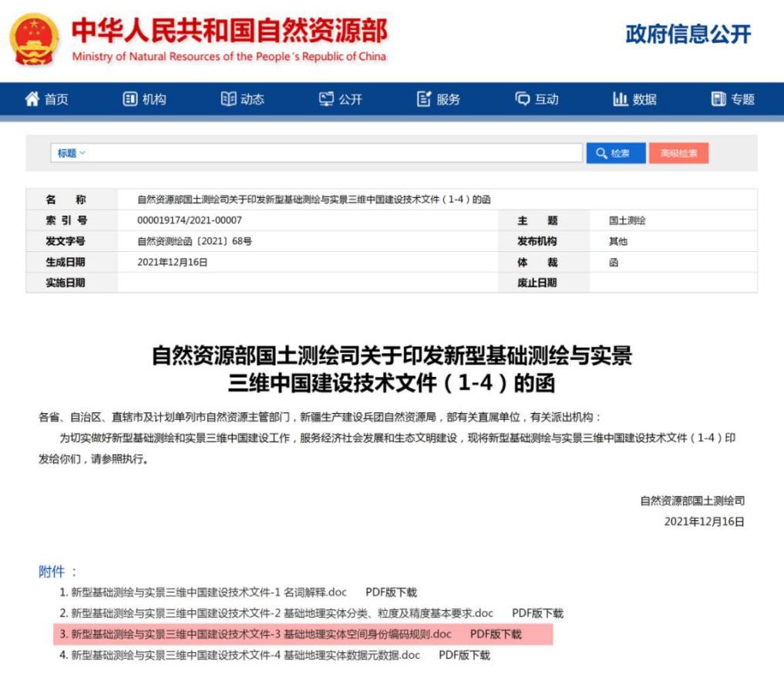Click the document icon beside 服务
The height and width of the screenshot is (682, 784).
[424, 99]
